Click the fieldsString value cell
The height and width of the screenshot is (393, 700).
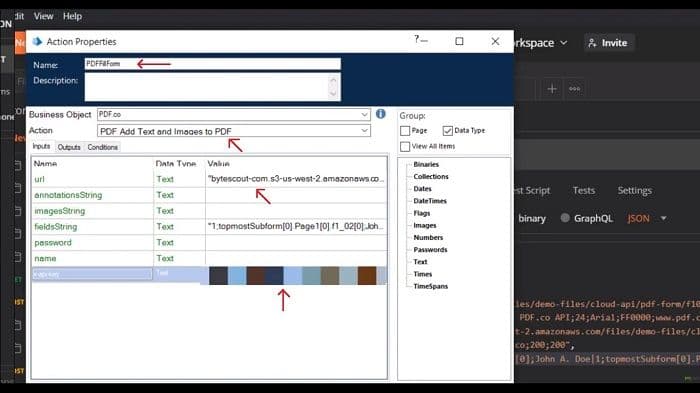pos(296,226)
